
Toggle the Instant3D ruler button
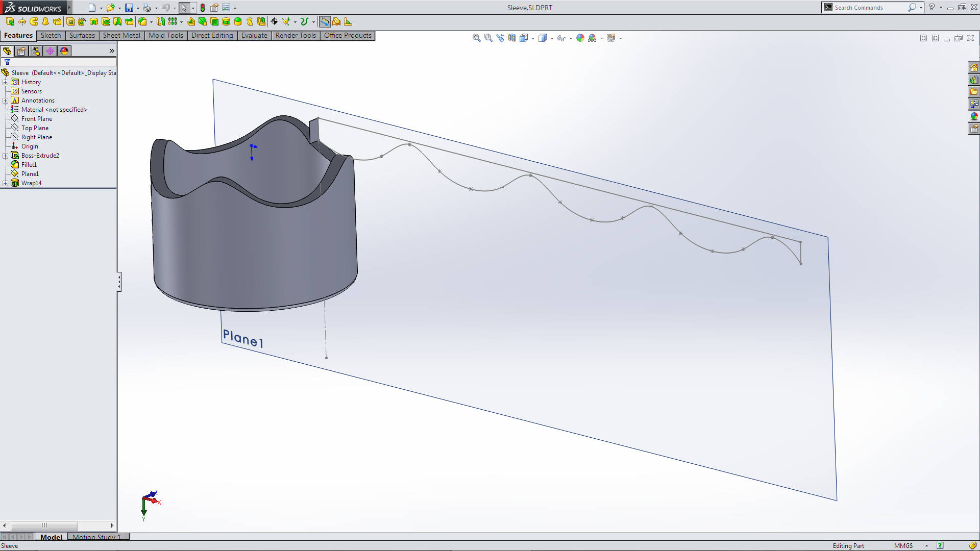324,21
